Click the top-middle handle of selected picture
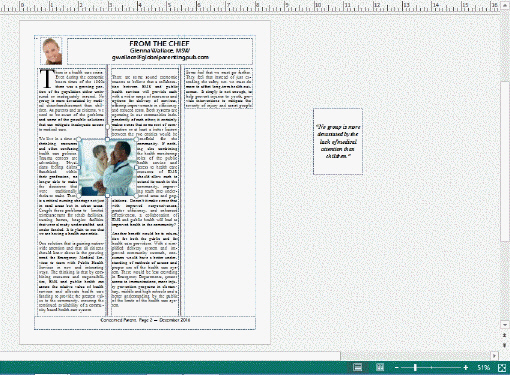 click(x=107, y=139)
